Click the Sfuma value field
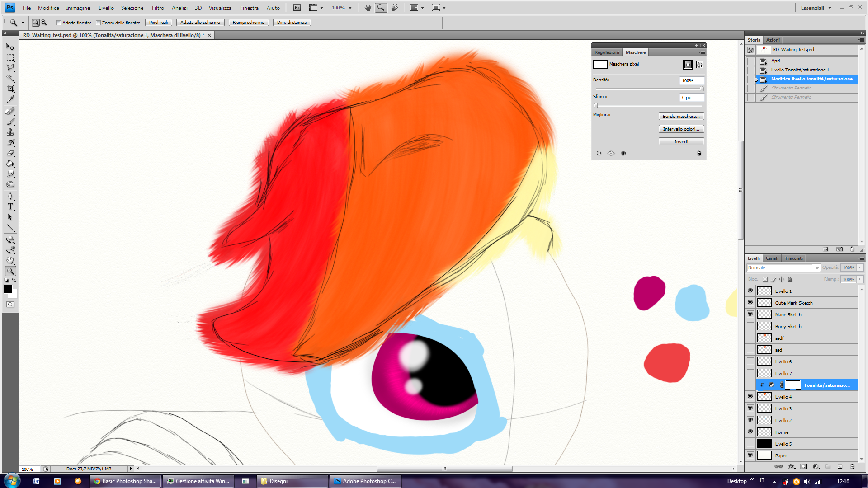The width and height of the screenshot is (868, 488). 691,97
